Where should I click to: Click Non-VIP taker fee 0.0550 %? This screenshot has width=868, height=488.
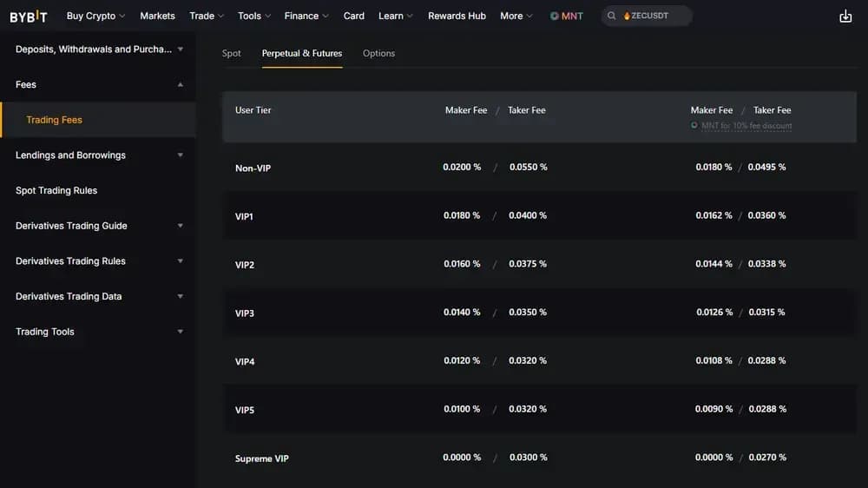click(x=528, y=167)
